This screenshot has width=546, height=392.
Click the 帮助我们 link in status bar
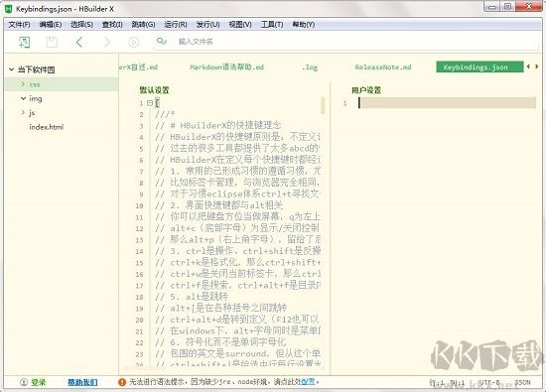pos(82,382)
